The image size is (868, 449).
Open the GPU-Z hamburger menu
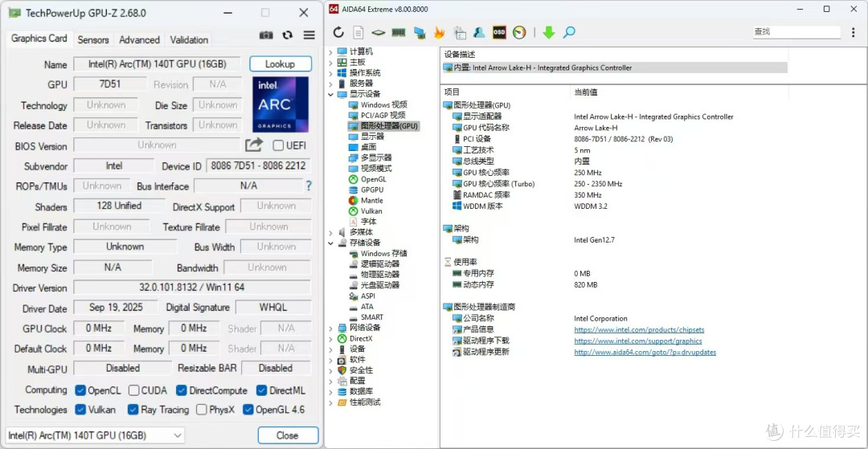point(309,35)
